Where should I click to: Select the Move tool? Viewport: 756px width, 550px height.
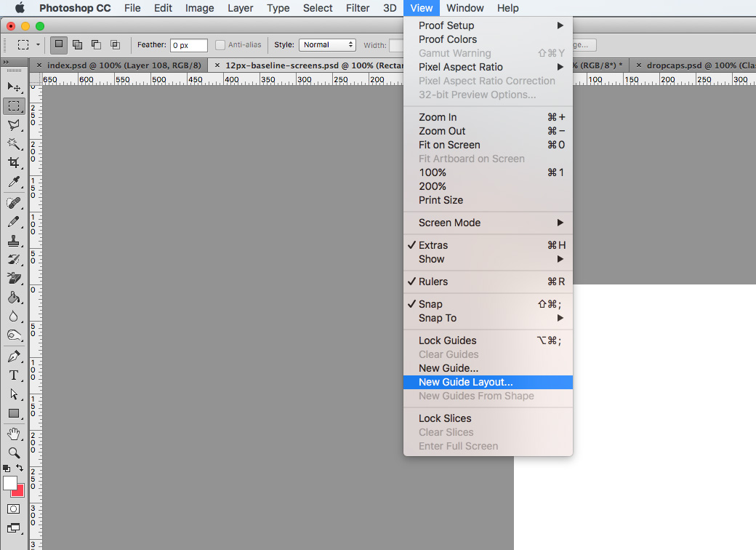(14, 87)
